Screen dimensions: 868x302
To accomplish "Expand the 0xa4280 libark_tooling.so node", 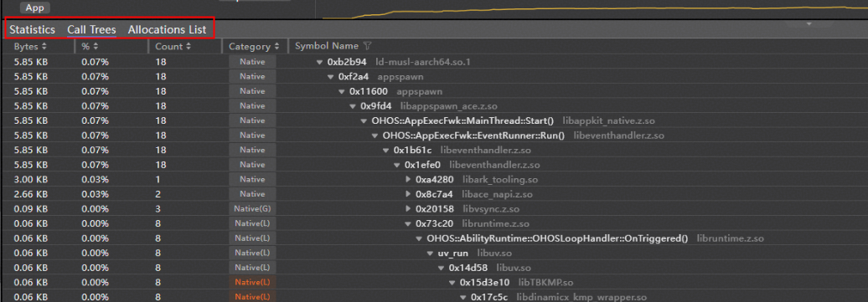I will tap(408, 180).
